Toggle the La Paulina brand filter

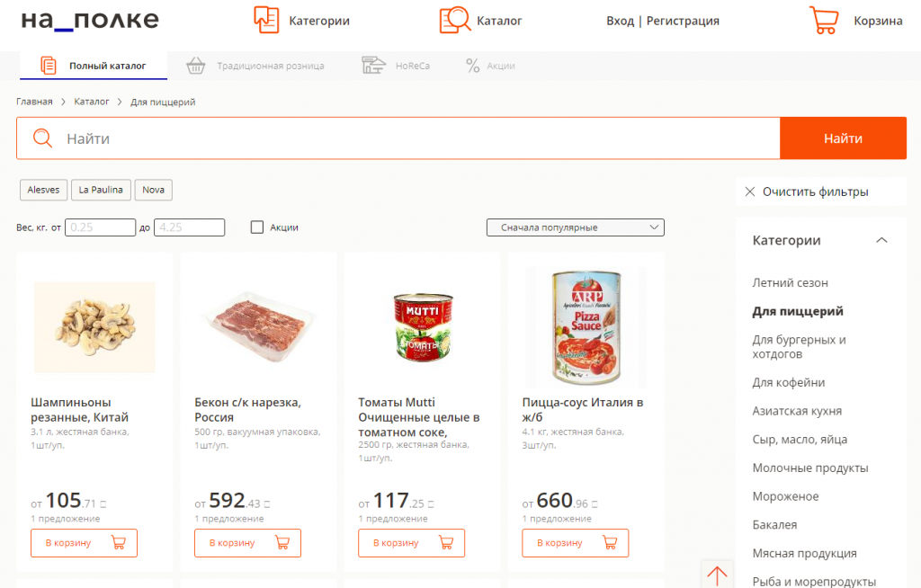(x=101, y=190)
